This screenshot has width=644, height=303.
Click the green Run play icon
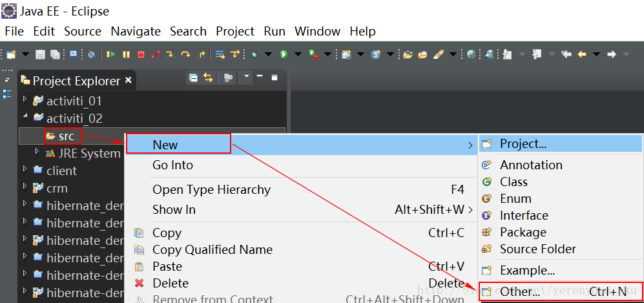pos(284,54)
